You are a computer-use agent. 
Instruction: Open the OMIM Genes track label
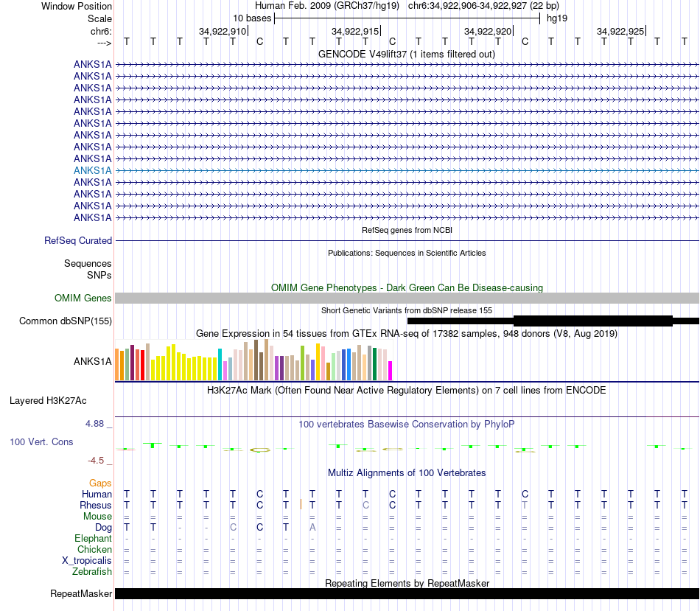pos(83,298)
